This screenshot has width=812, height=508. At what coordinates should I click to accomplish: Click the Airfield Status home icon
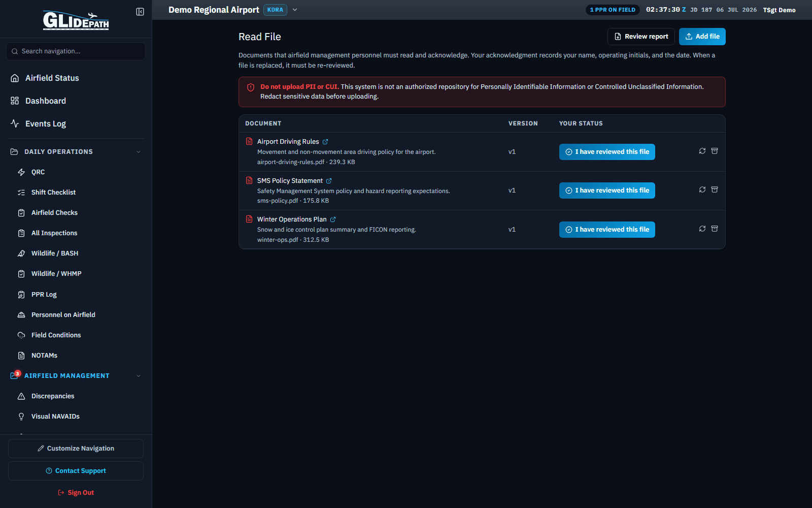[15, 78]
